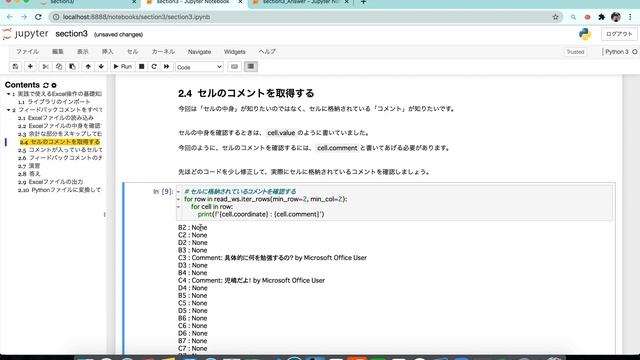Go back in browser history
The image size is (640, 360).
tap(10, 17)
